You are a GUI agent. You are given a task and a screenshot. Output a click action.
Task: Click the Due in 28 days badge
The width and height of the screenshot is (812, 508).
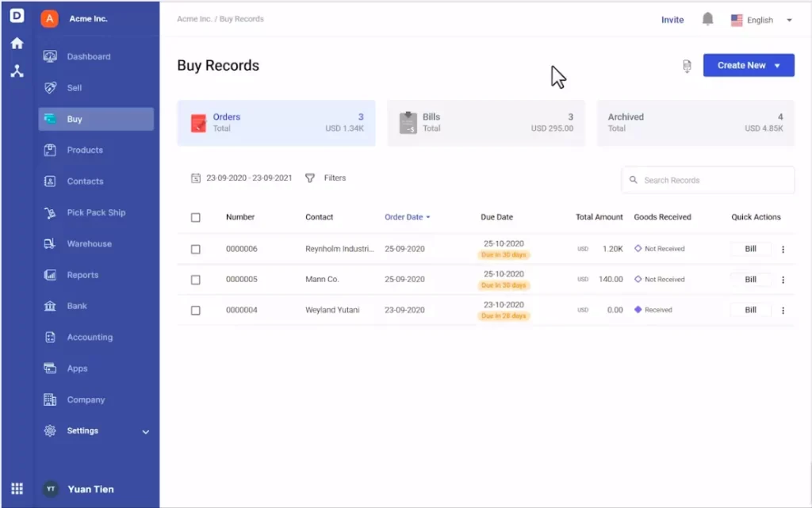504,316
